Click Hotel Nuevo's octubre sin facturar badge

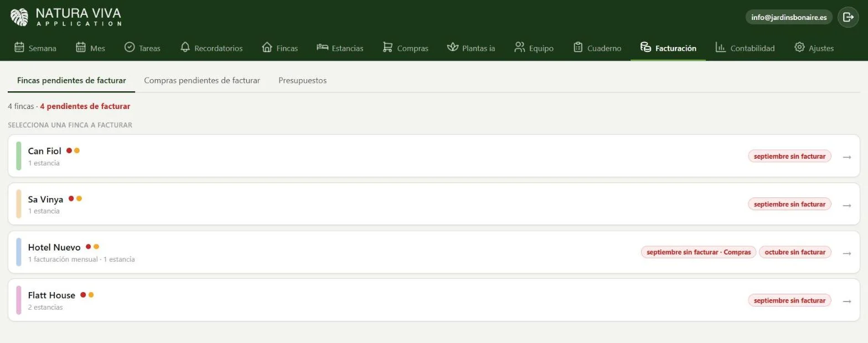pyautogui.click(x=795, y=252)
